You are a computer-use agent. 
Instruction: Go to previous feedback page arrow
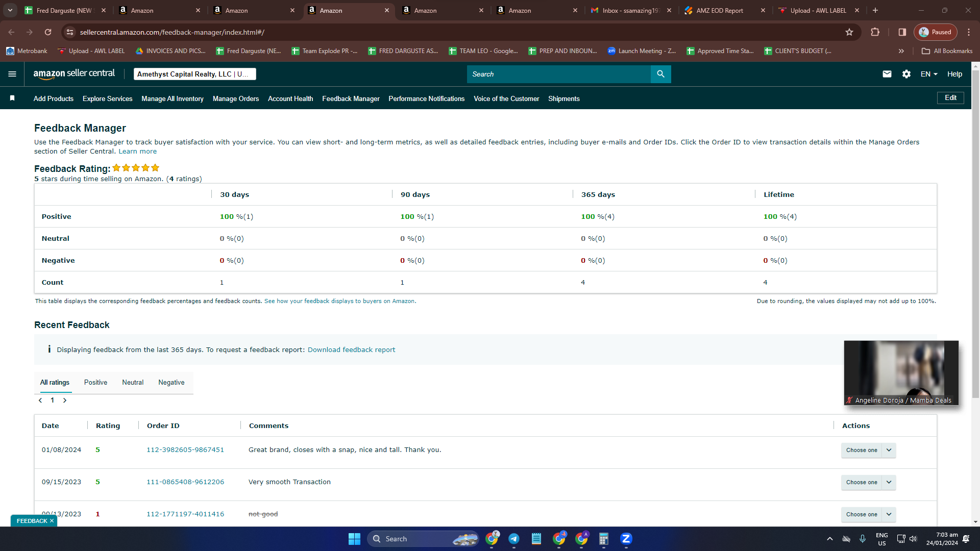[x=40, y=400]
